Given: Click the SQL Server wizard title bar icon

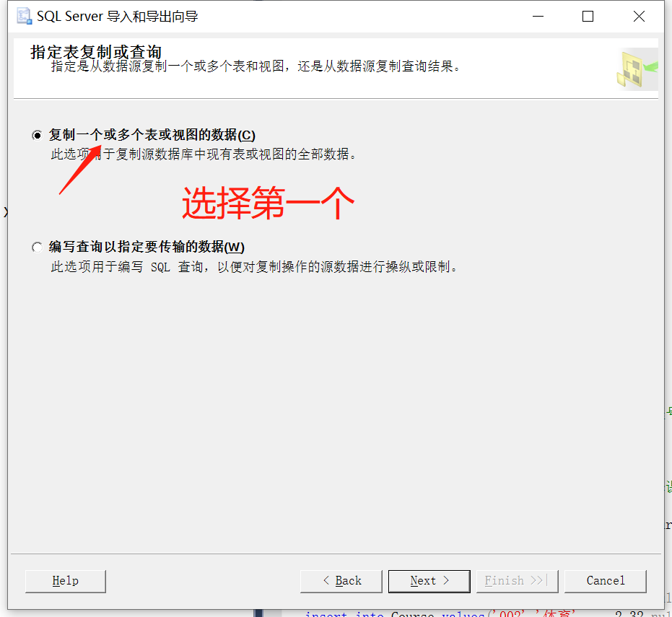Looking at the screenshot, I should coord(24,17).
